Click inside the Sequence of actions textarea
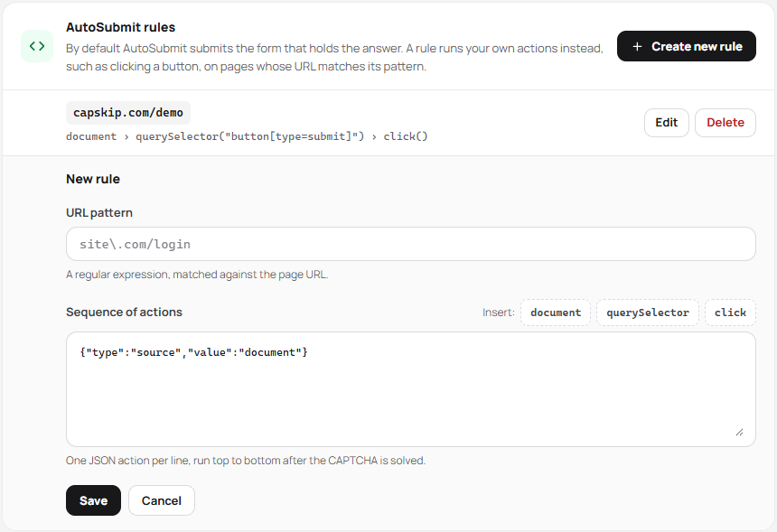The image size is (777, 532). click(411, 389)
